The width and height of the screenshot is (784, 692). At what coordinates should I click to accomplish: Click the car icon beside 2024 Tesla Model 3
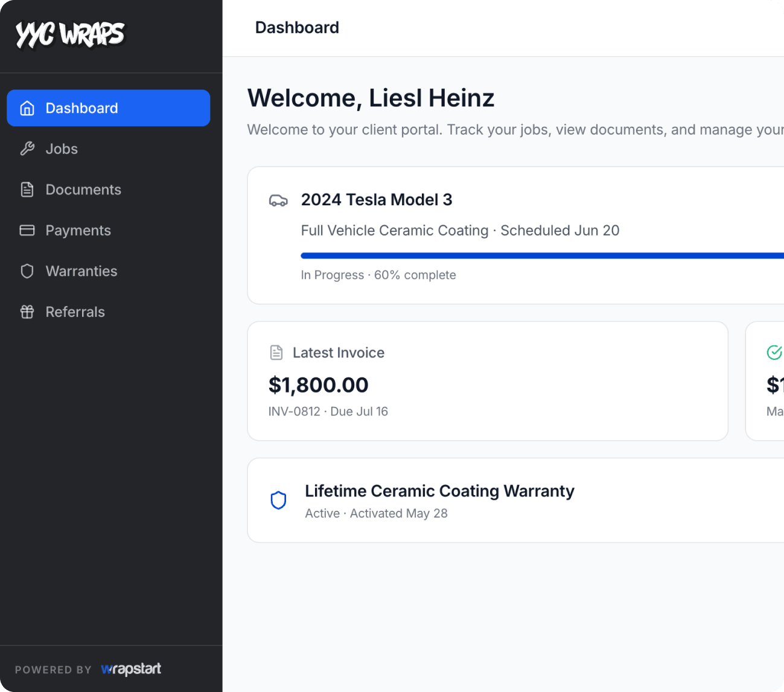click(278, 200)
